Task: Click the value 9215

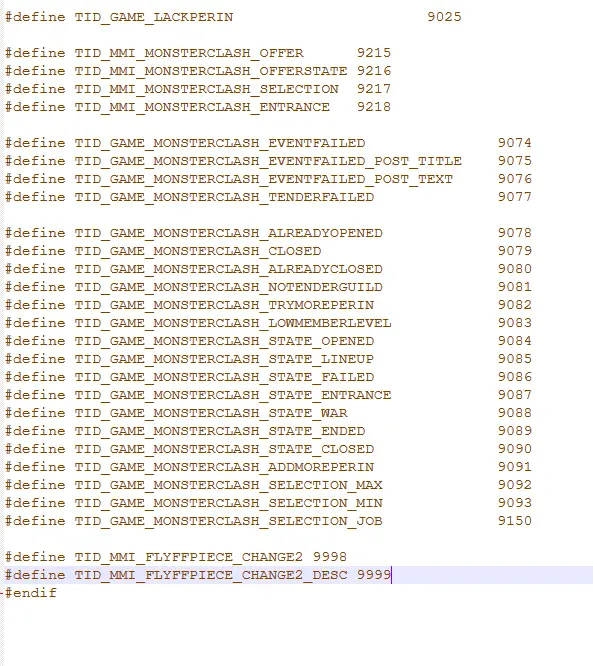Action: tap(374, 53)
